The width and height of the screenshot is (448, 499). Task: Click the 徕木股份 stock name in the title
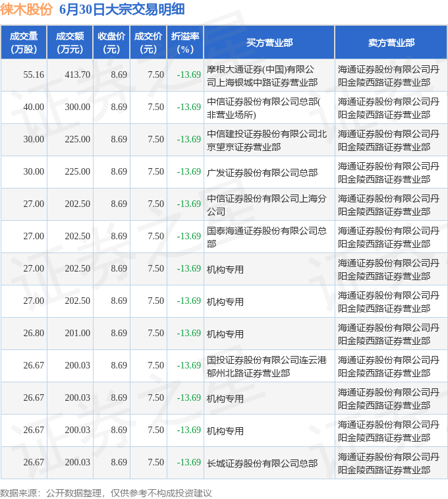click(x=26, y=9)
